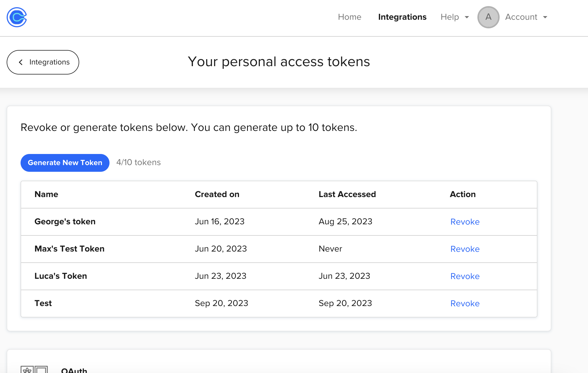Viewport: 588px width, 373px height.
Task: Click the Last Accessed column header
Action: tap(347, 194)
